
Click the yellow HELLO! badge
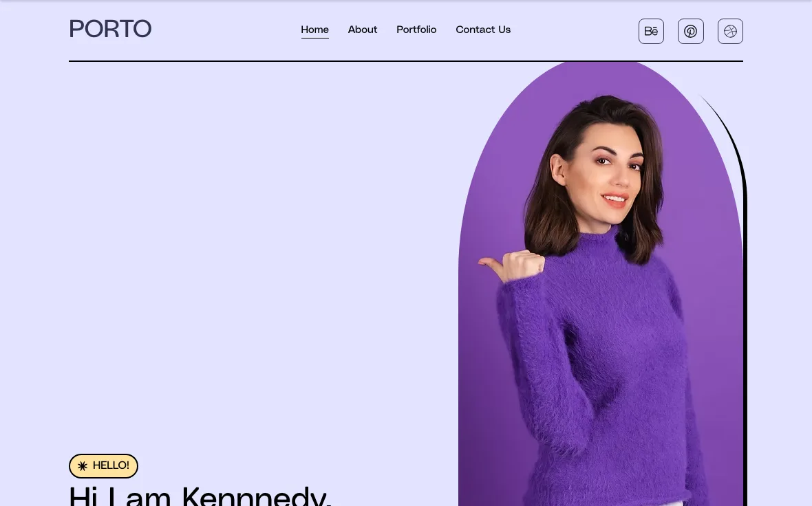[x=104, y=465]
